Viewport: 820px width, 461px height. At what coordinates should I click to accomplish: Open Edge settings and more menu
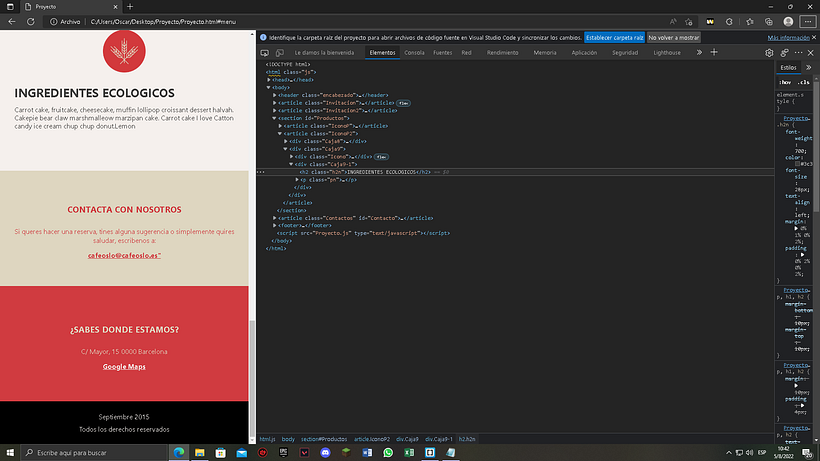[808, 22]
